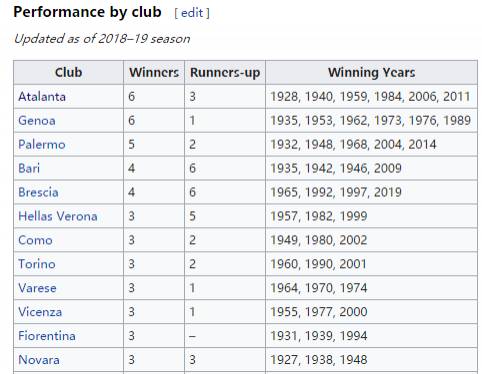Click the Performance by club heading
Viewport: 482px width, 374px height.
(87, 12)
